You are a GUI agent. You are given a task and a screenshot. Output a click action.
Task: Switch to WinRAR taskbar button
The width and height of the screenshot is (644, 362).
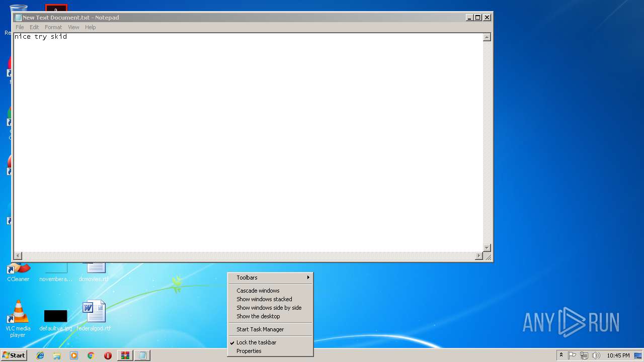[x=125, y=355]
